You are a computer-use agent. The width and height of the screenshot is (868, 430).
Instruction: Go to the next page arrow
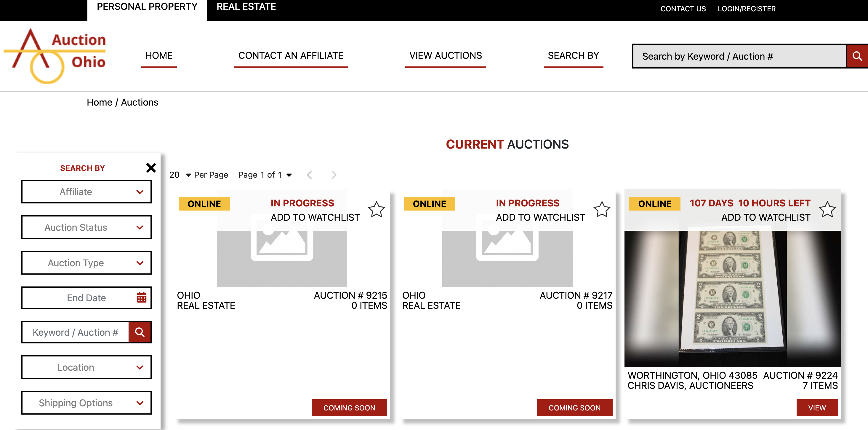334,175
